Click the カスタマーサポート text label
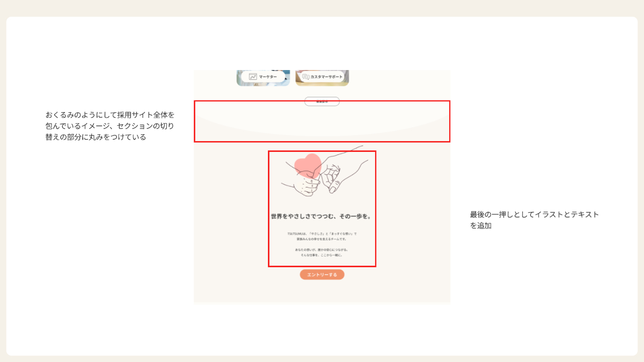The image size is (644, 362). click(x=327, y=77)
